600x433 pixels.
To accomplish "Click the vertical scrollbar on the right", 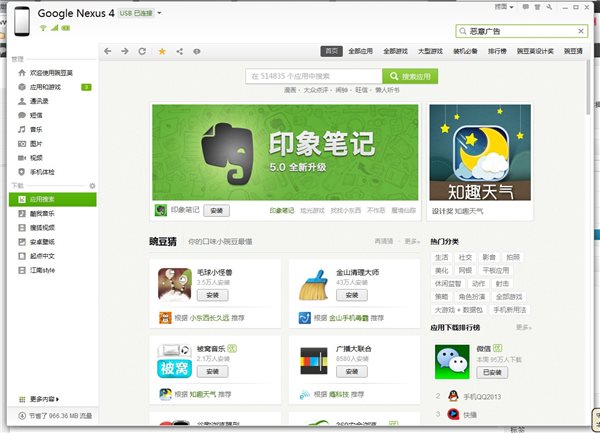I will (x=589, y=88).
